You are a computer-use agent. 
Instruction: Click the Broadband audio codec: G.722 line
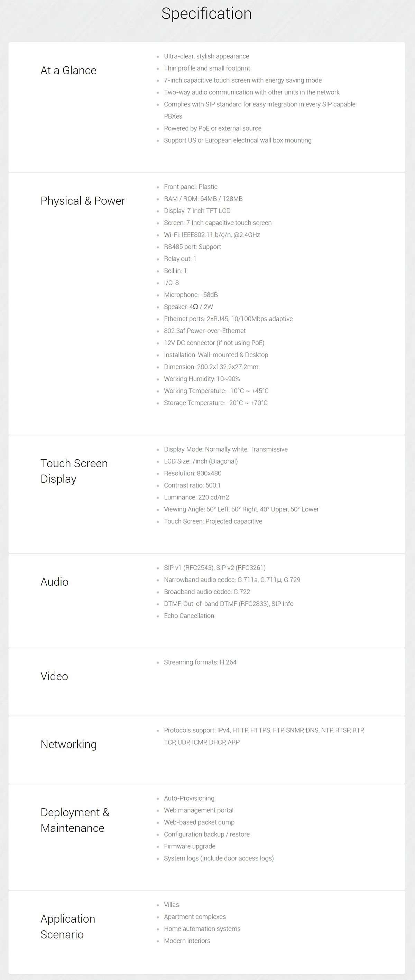[207, 592]
